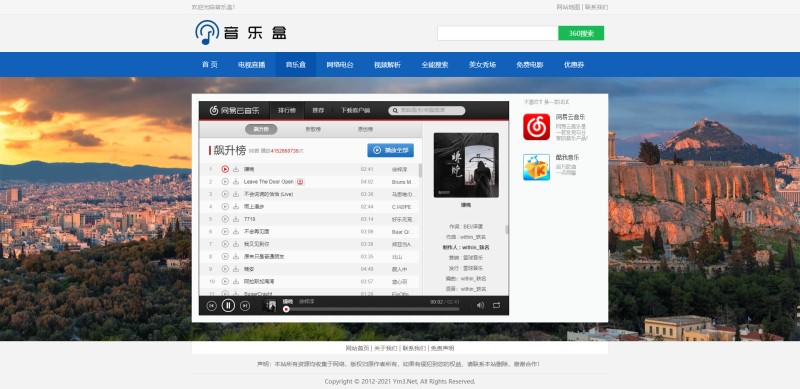Click the large album cover artwork
This screenshot has width=800, height=389.
[x=466, y=165]
